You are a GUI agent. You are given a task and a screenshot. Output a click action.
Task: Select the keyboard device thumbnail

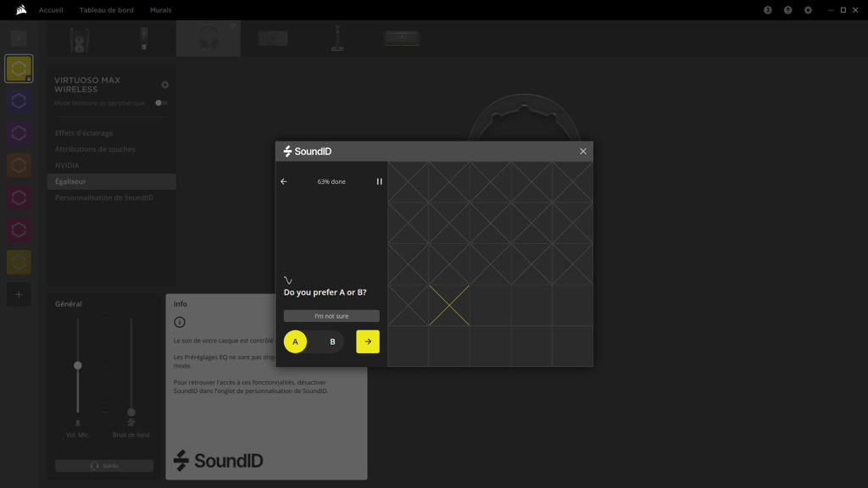[273, 38]
